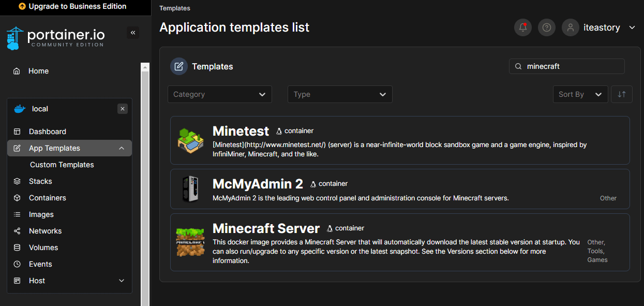Click the Images list icon

17,214
